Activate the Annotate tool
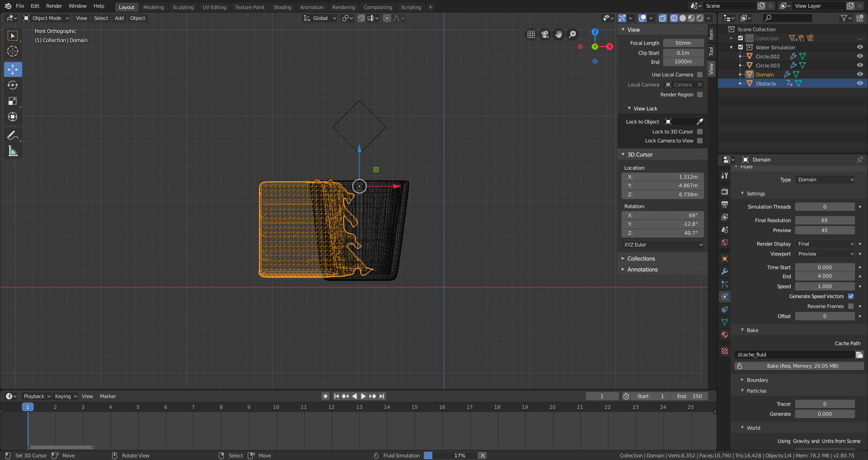 click(x=13, y=135)
